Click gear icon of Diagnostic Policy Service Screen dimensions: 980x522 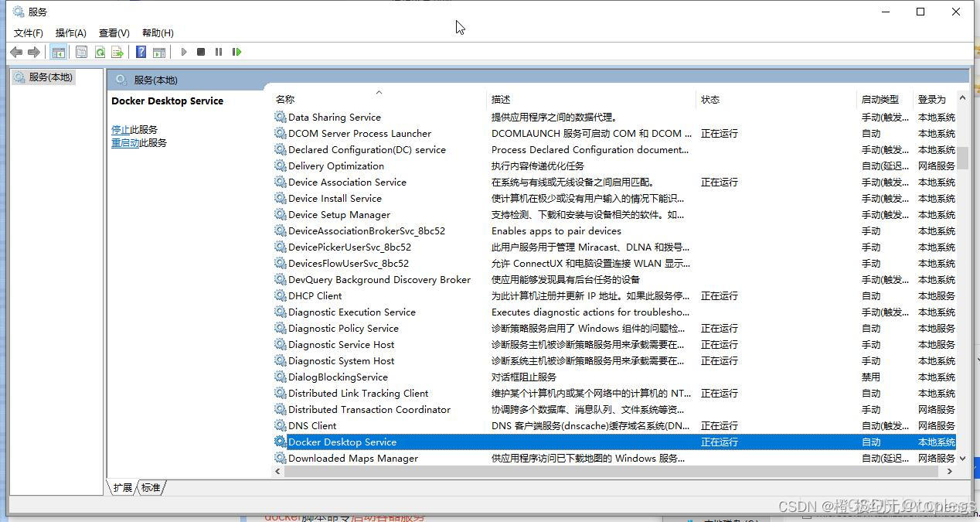[x=281, y=328]
